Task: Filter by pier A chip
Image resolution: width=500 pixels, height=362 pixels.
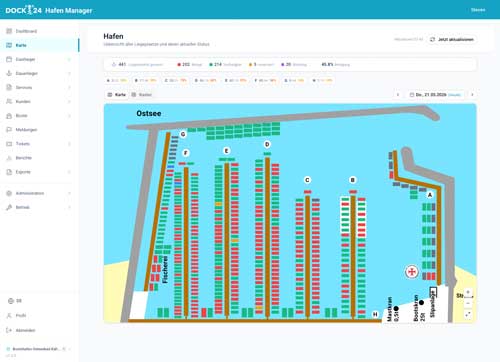Action: coord(117,80)
